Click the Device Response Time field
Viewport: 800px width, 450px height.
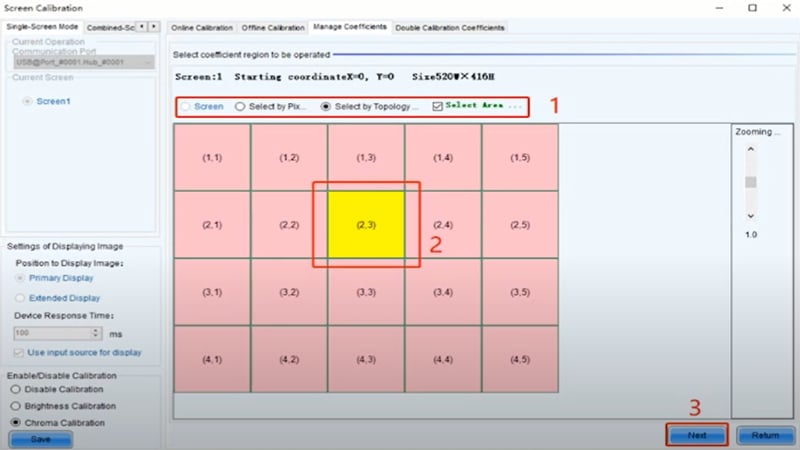click(58, 333)
